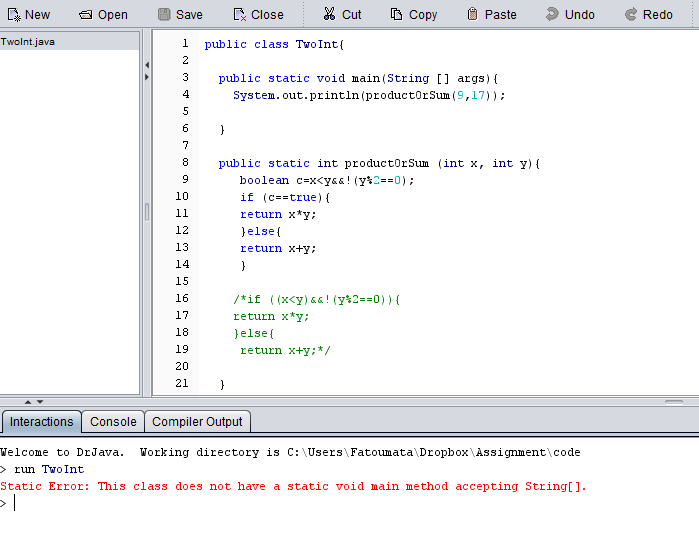Click the down arrow on horizontal divider

click(40, 401)
